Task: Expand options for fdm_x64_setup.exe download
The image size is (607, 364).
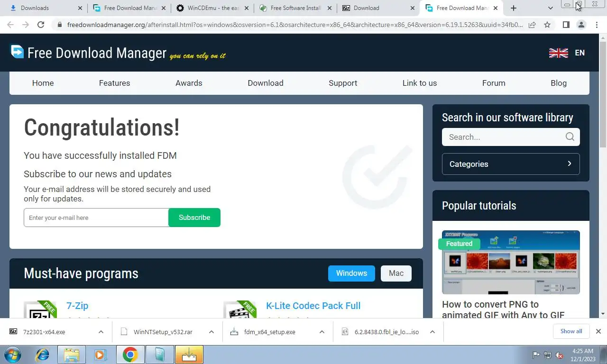Action: (x=322, y=332)
